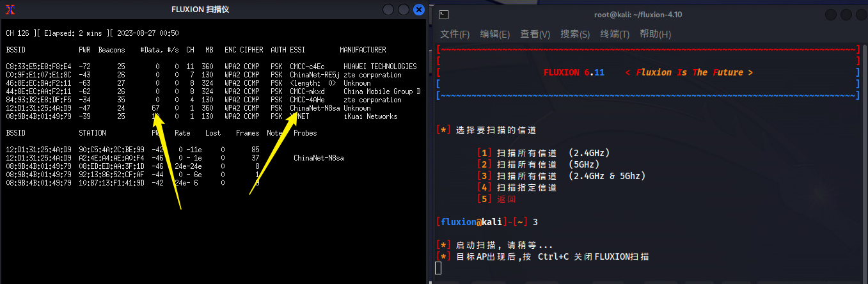Click the CH 126 elapsed status line

[92, 33]
